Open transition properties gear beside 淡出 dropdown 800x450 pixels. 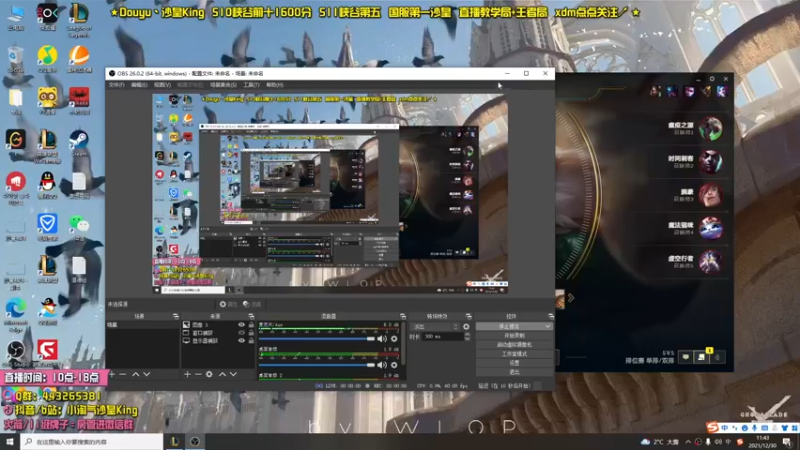466,327
